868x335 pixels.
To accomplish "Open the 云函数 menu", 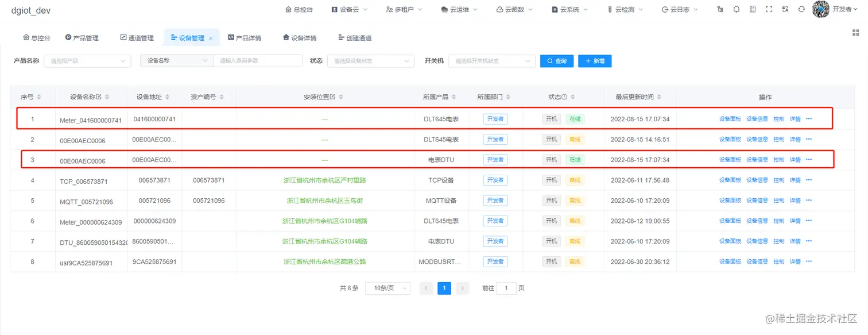I will click(x=515, y=9).
